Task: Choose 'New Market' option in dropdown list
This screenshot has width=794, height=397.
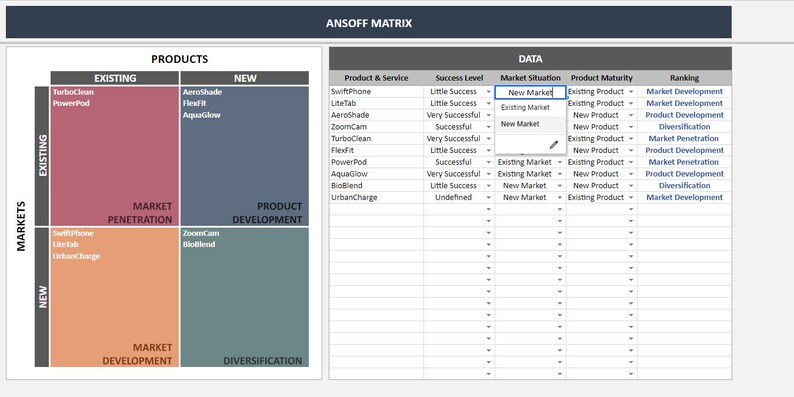Action: [530, 124]
